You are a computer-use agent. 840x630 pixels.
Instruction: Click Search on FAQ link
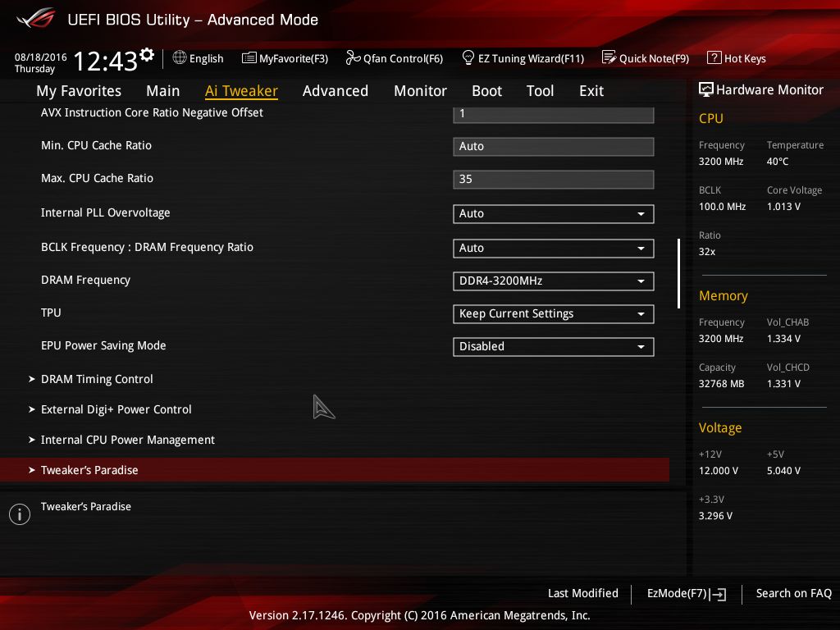[794, 594]
